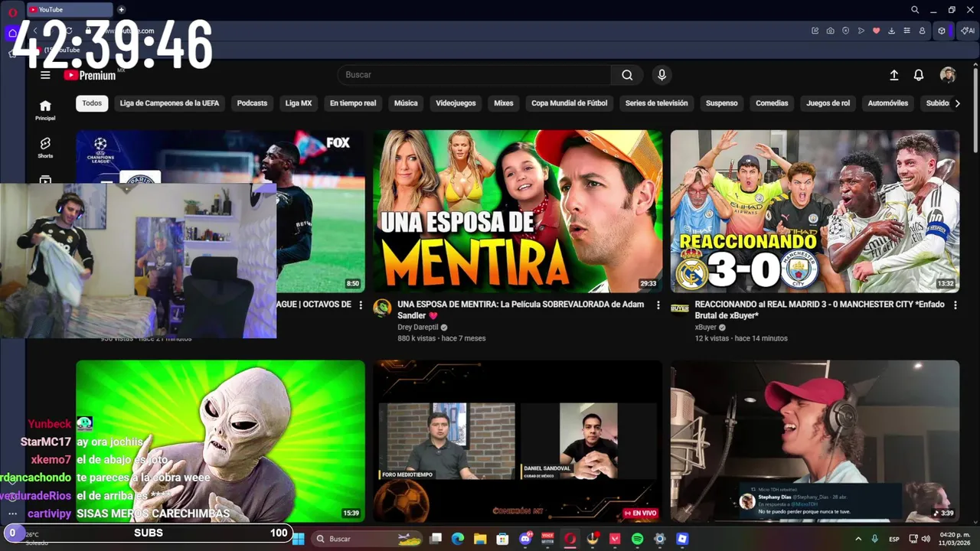
Task: Select the Música chip
Action: [406, 103]
